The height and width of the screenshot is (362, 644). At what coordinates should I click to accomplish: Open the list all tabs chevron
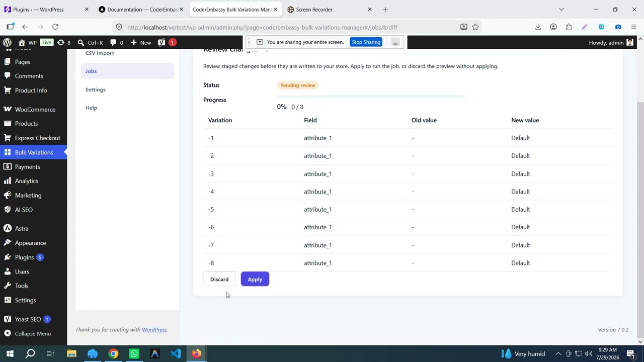561,10
